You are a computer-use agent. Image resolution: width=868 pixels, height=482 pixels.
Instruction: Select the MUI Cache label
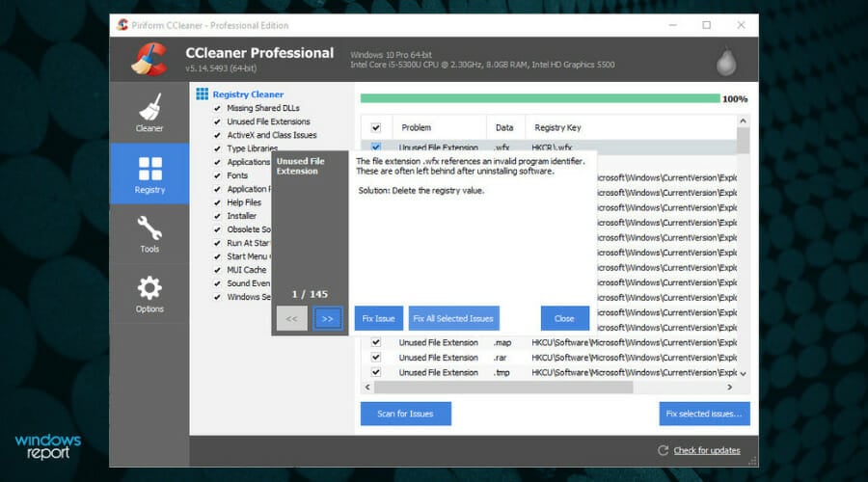[246, 270]
